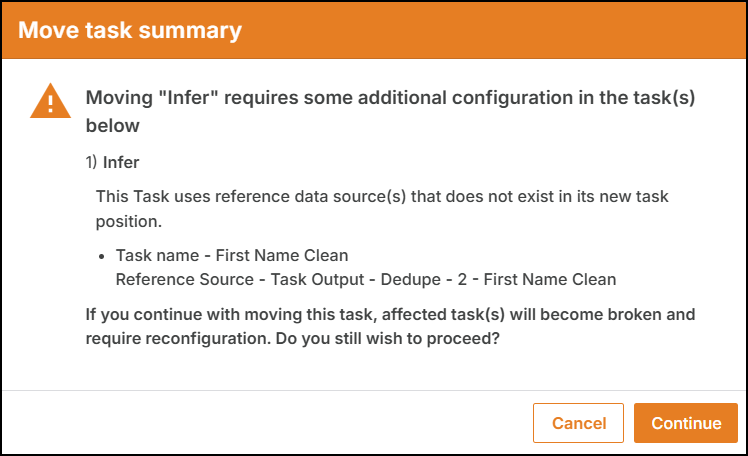This screenshot has height=456, width=748.
Task: Click the word "Dedupe" in the reference source
Action: pos(410,279)
